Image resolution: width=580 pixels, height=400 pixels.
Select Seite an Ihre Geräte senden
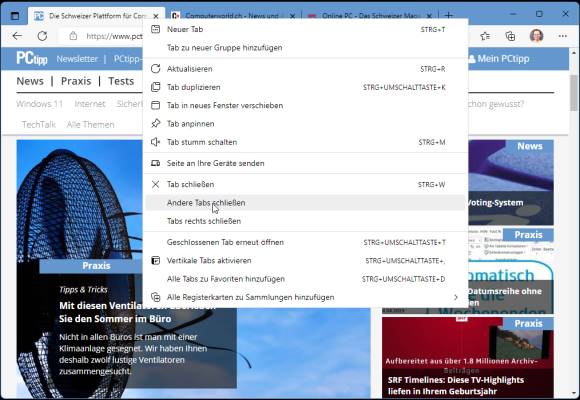tap(305, 163)
